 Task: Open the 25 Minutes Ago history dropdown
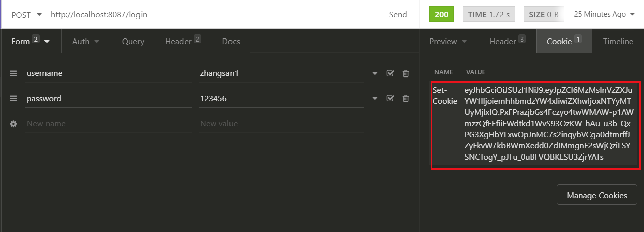[x=604, y=14]
